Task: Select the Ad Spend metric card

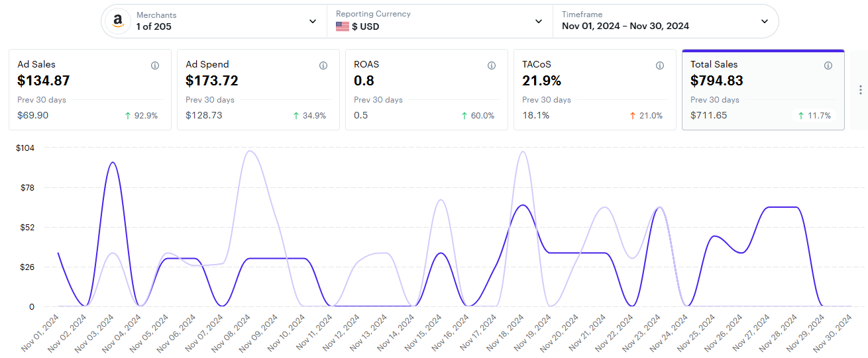Action: click(x=258, y=89)
